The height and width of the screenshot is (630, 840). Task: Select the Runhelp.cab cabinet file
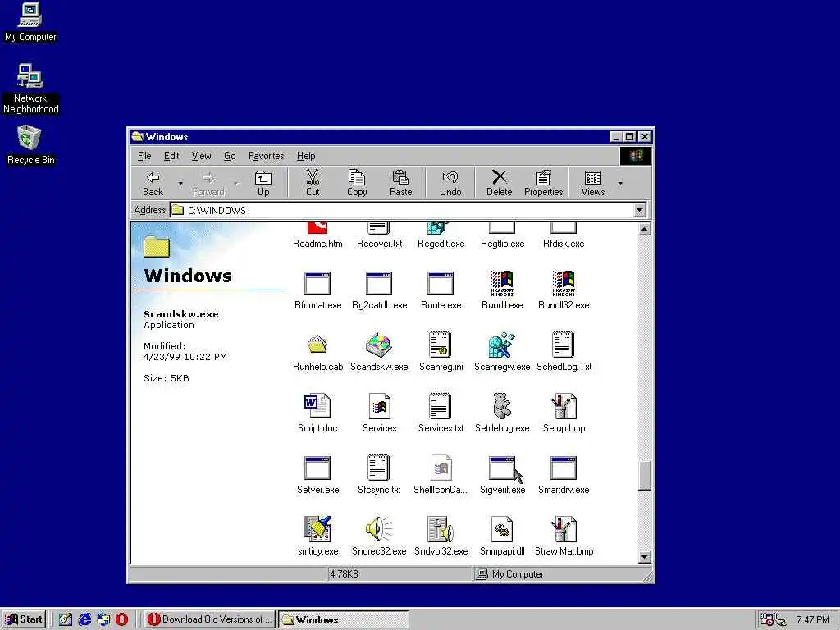click(x=317, y=345)
